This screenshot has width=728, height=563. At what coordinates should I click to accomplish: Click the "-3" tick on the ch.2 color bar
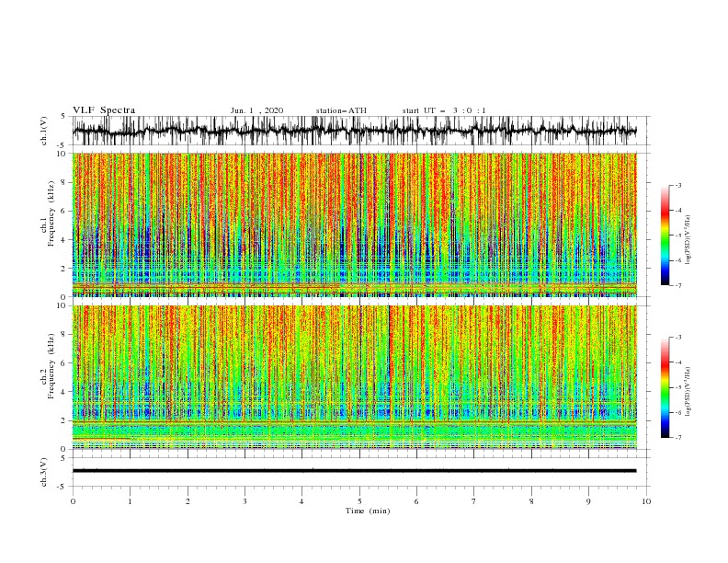(x=677, y=338)
